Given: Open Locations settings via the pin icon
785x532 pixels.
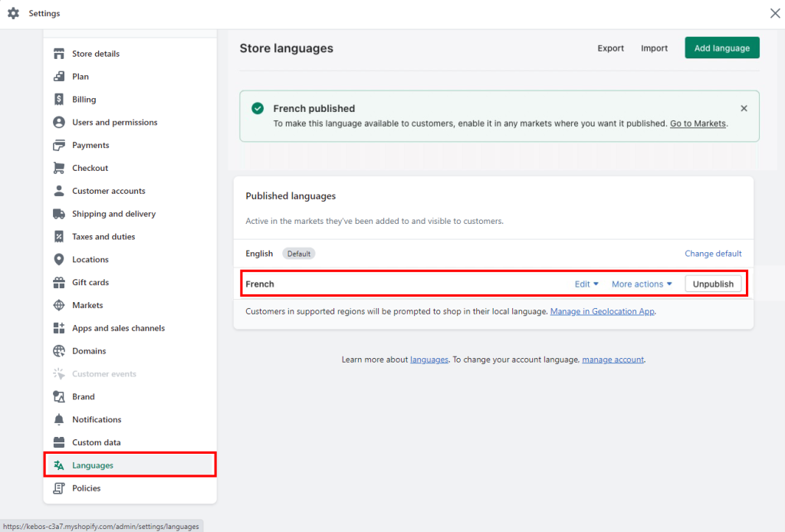Looking at the screenshot, I should 59,259.
